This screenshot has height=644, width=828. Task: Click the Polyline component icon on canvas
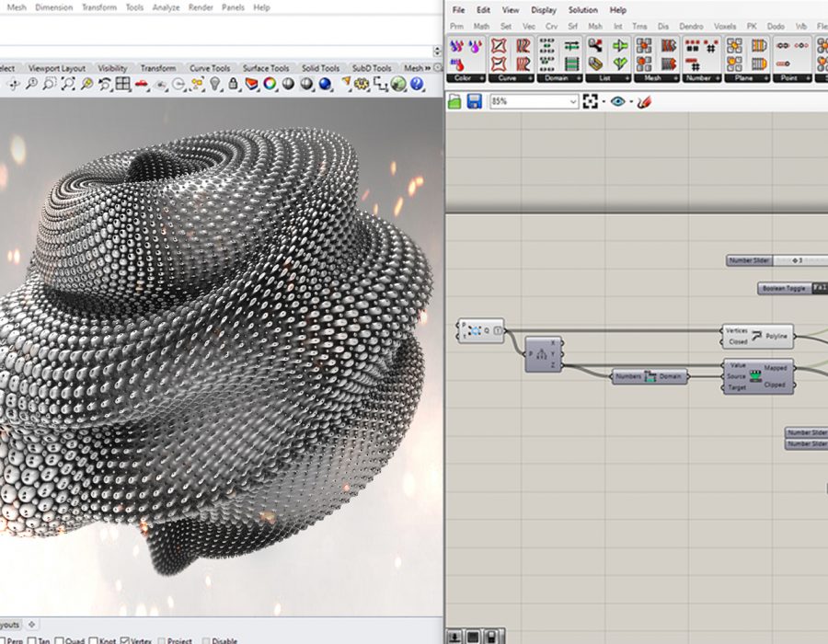(x=756, y=336)
